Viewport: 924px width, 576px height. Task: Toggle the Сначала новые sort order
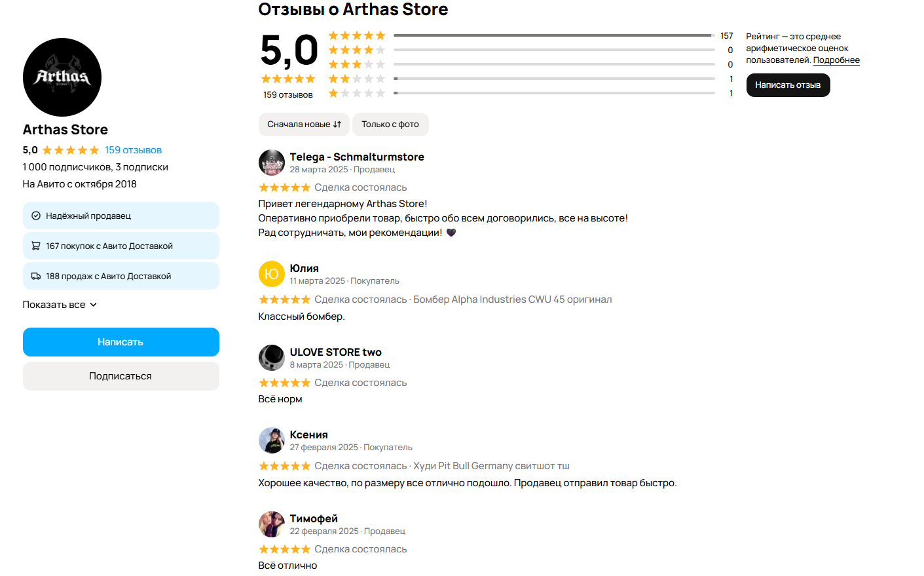(303, 124)
